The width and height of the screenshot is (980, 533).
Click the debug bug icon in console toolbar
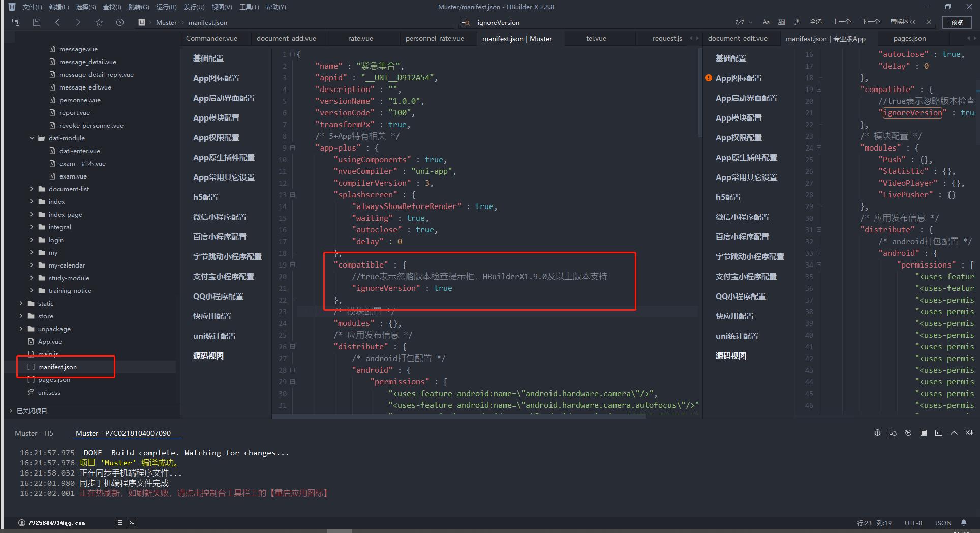877,433
